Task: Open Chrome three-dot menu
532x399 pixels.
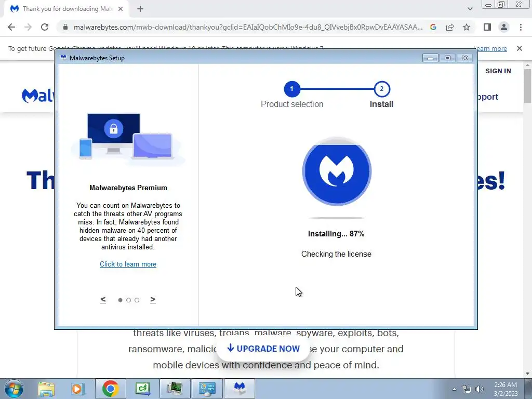Action: click(x=521, y=27)
